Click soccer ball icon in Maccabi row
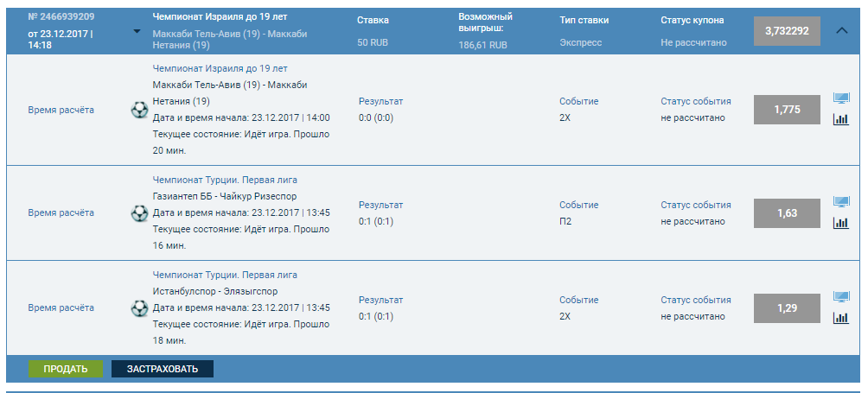The image size is (868, 393). tap(138, 110)
